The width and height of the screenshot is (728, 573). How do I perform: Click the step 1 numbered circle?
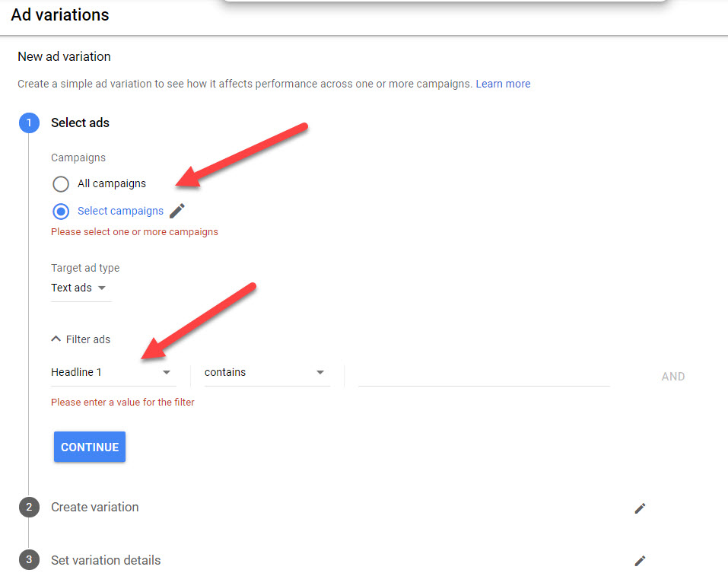(x=29, y=123)
